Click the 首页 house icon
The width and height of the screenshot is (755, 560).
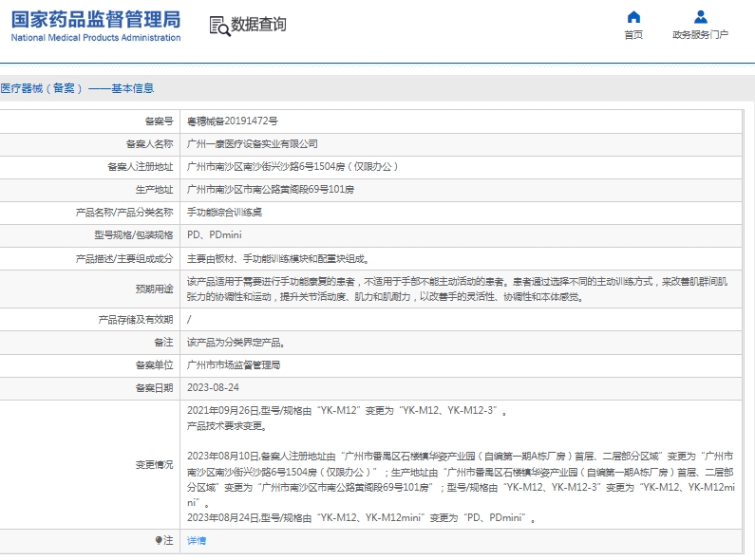click(633, 17)
